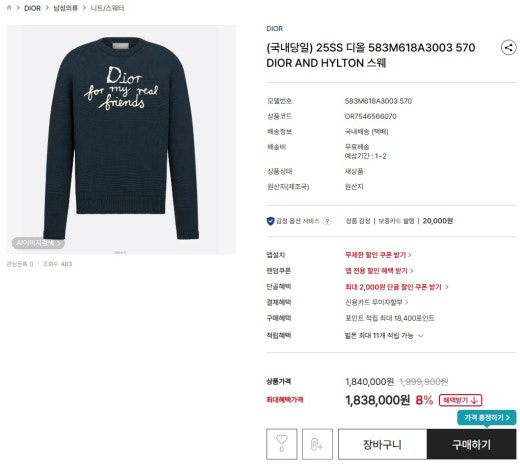Click the home icon in breadcrumb
520x465 pixels.
pos(9,8)
